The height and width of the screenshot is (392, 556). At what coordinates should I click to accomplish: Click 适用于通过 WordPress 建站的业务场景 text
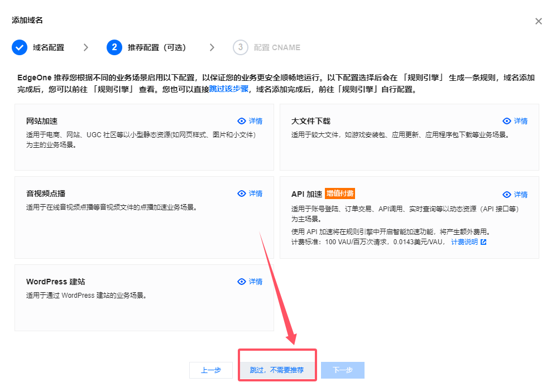click(86, 296)
